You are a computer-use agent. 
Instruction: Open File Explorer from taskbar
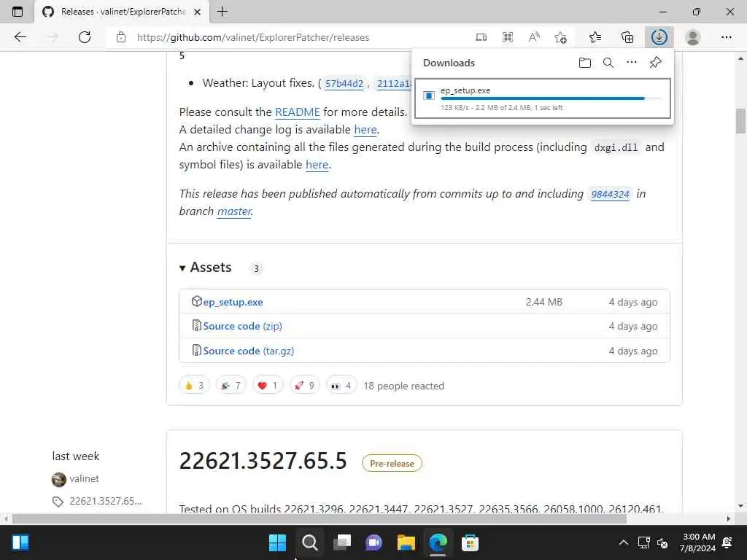[x=406, y=542]
